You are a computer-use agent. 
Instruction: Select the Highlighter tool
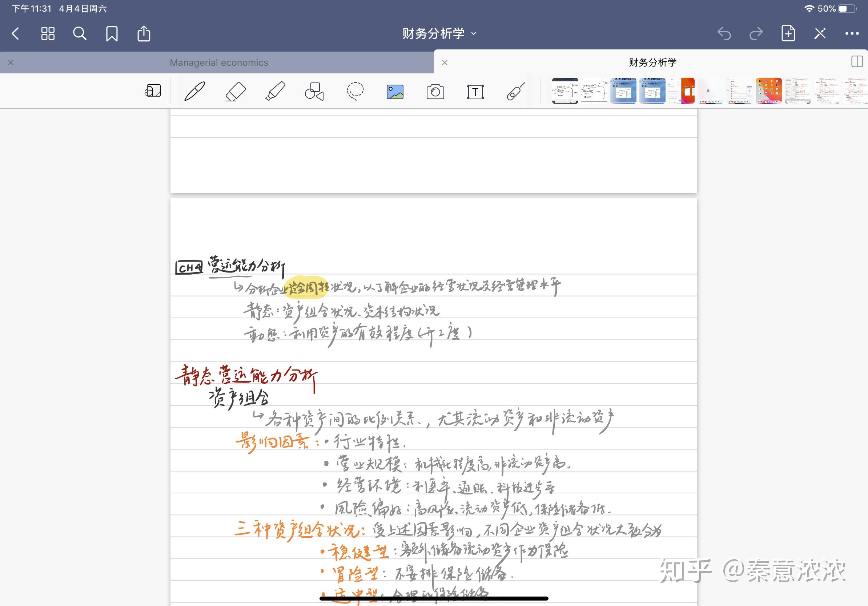click(275, 92)
